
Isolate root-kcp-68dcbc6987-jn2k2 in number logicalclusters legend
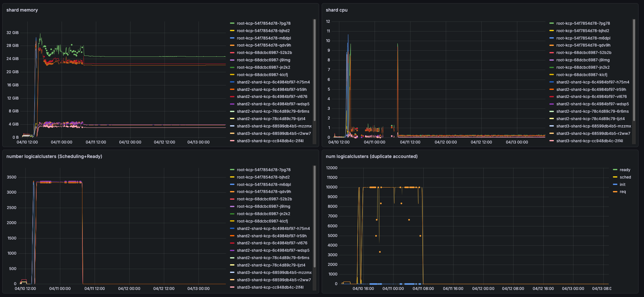coord(264,214)
